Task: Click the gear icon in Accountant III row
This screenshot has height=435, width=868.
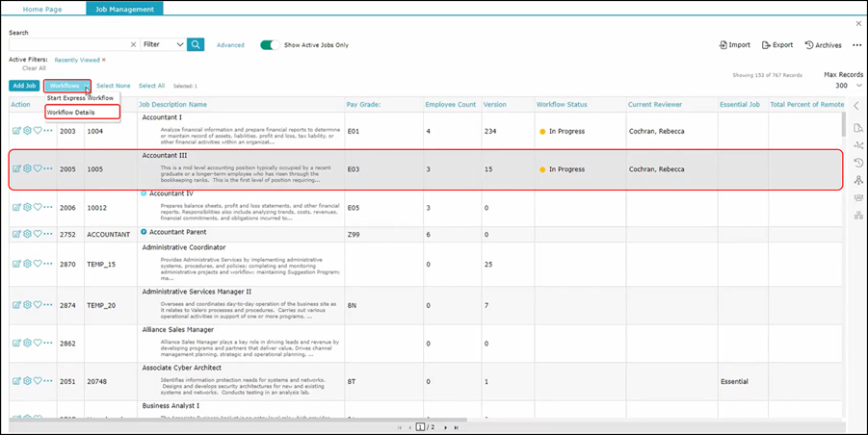Action: [x=27, y=168]
